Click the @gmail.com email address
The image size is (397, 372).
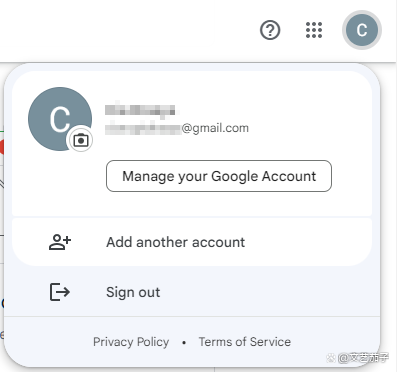tap(177, 128)
